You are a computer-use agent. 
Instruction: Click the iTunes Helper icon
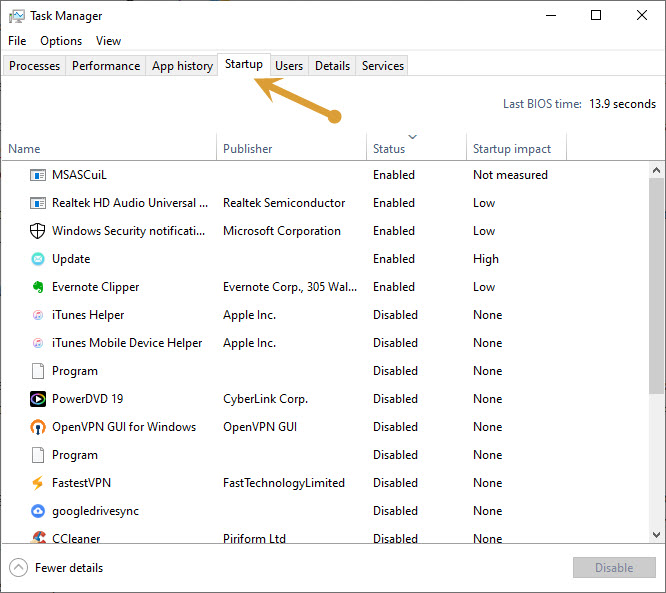[x=38, y=315]
